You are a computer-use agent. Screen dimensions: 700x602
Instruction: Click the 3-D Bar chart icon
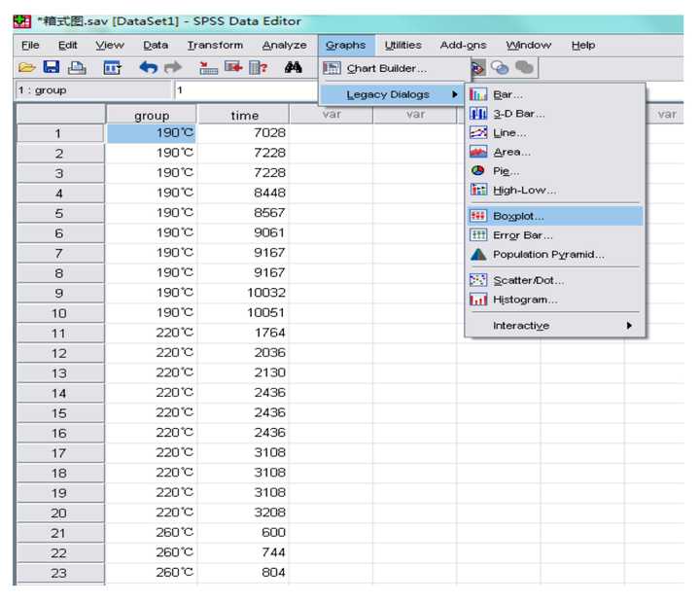point(478,114)
